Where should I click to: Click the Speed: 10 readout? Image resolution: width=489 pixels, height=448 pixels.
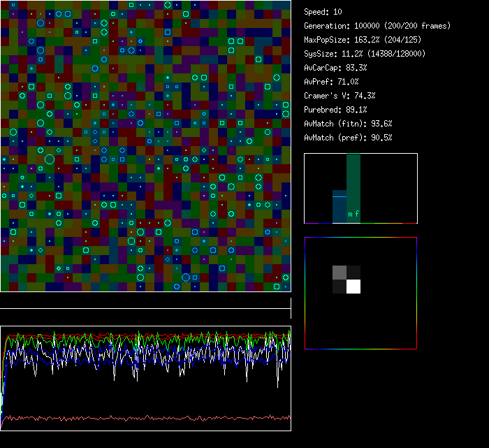tap(323, 12)
